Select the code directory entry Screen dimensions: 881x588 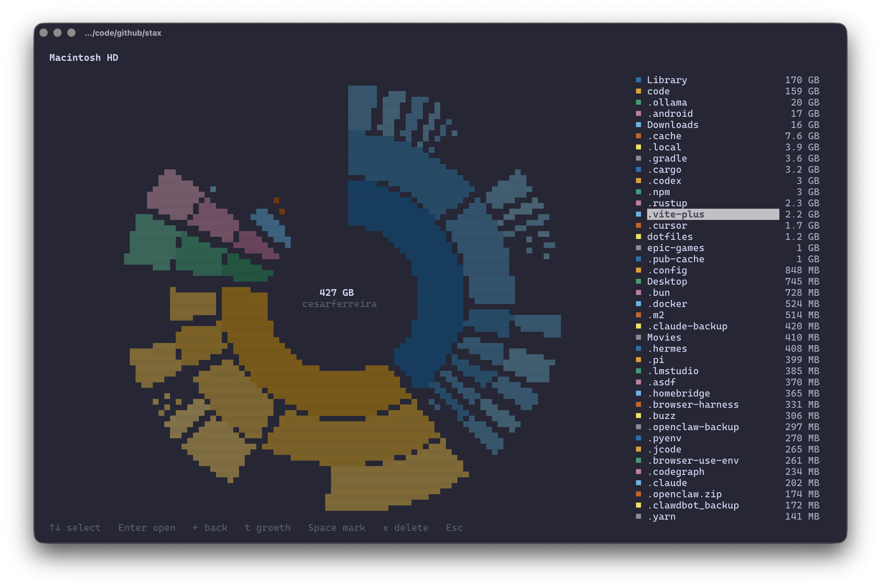click(727, 91)
